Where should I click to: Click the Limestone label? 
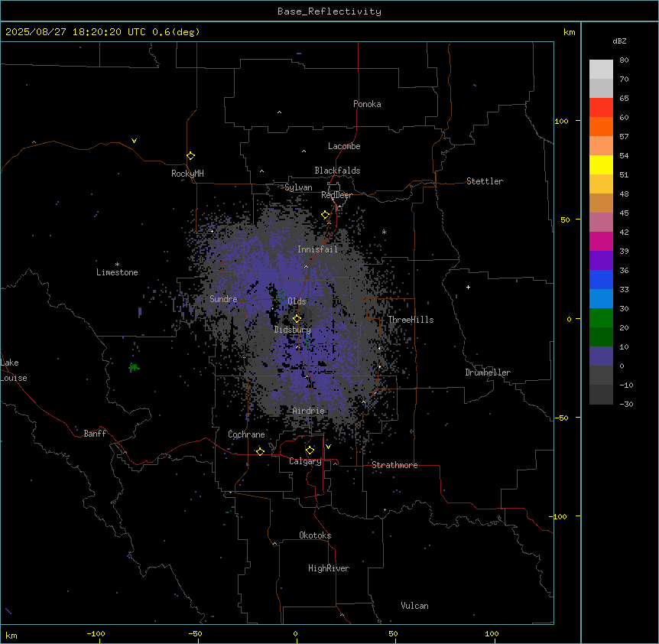[117, 272]
